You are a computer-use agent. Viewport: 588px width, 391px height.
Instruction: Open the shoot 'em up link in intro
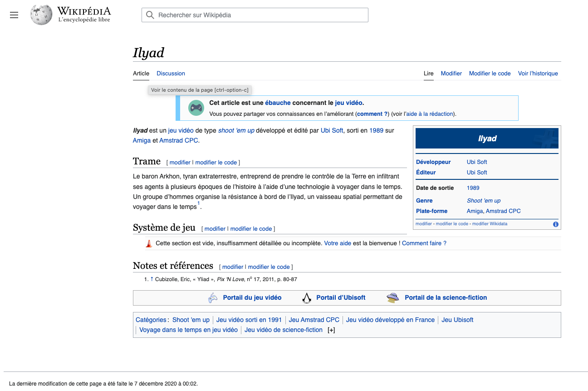[x=236, y=130]
